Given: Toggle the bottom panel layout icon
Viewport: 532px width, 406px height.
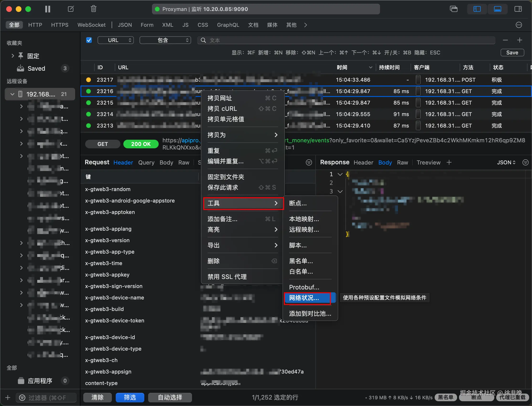Looking at the screenshot, I should point(497,9).
